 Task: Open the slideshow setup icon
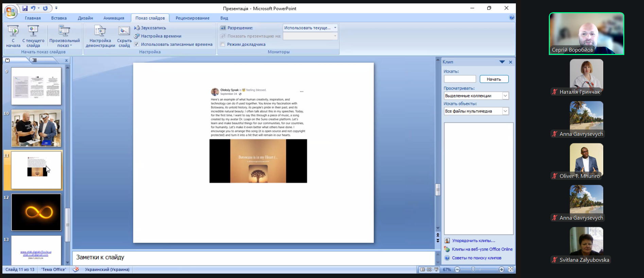100,32
